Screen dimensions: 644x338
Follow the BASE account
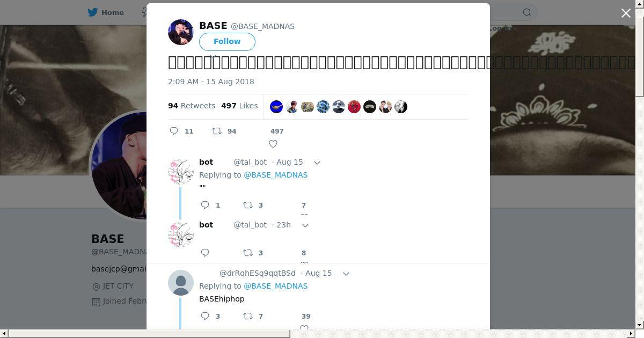tap(227, 41)
